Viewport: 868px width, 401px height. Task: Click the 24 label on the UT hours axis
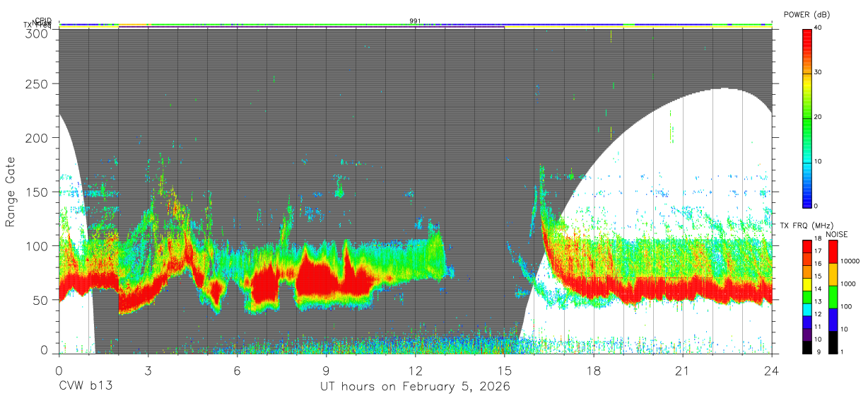(772, 371)
